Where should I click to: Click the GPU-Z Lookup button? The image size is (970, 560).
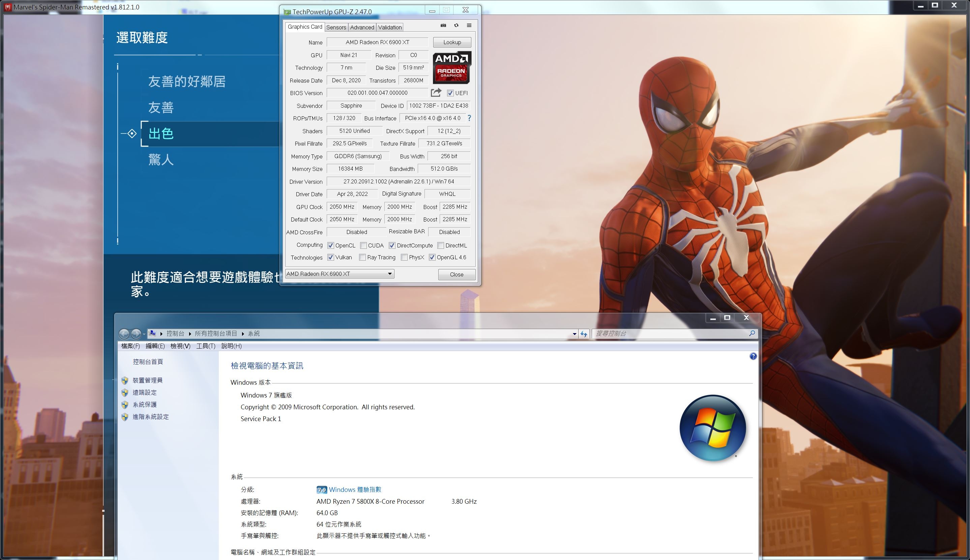point(452,42)
